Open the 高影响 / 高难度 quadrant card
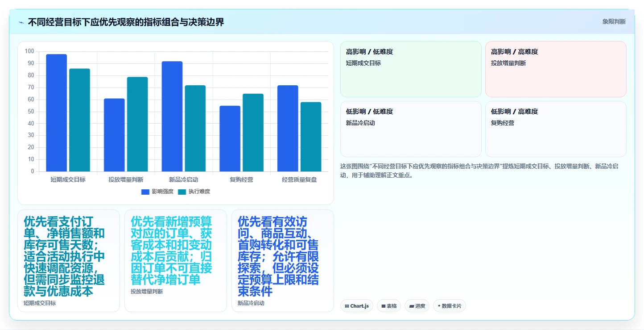This screenshot has height=330, width=644. (x=556, y=69)
